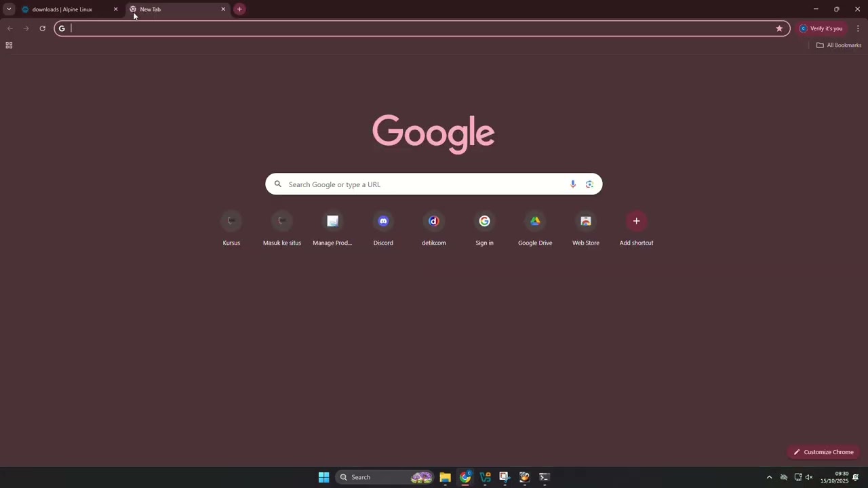Open the Windows Start menu
Image resolution: width=868 pixels, height=488 pixels.
(x=323, y=477)
